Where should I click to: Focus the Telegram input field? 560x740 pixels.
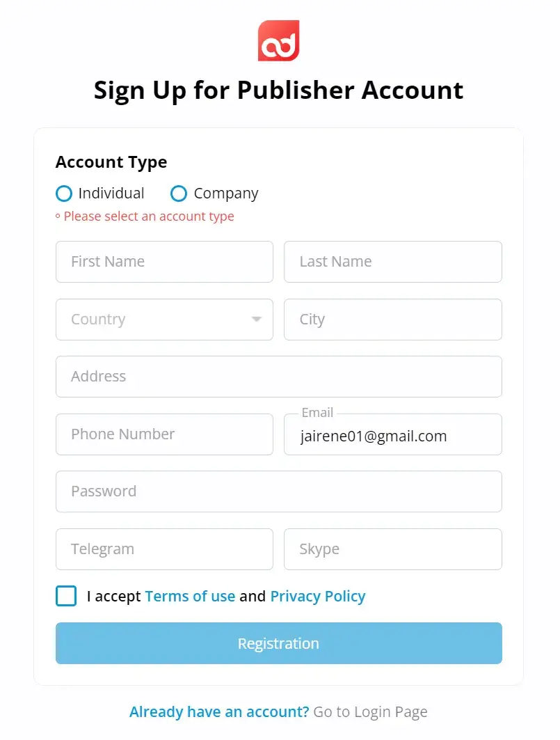tap(164, 549)
